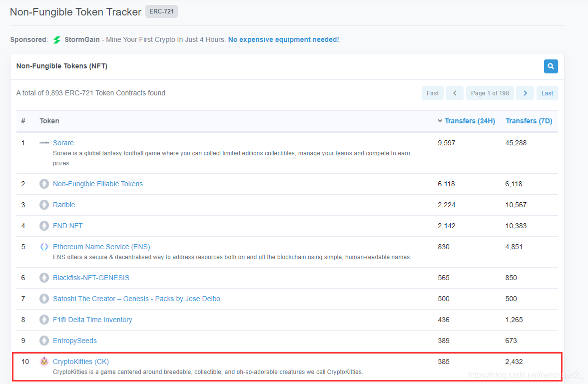Click the FND NFT token icon
Viewport: 588px width, 384px height.
tap(44, 226)
